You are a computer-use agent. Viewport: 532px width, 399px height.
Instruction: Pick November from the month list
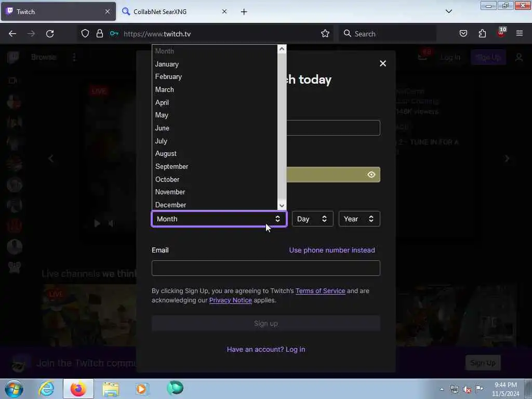(215, 192)
